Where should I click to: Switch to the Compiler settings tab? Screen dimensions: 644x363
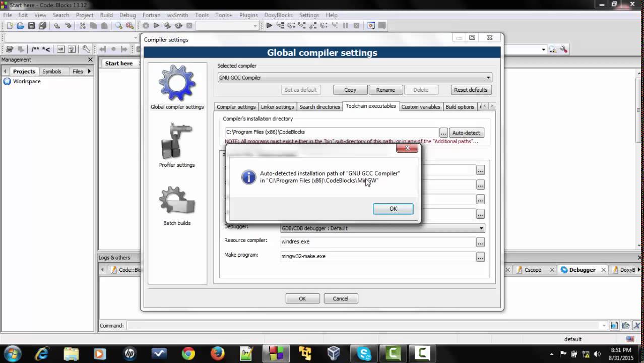tap(236, 107)
